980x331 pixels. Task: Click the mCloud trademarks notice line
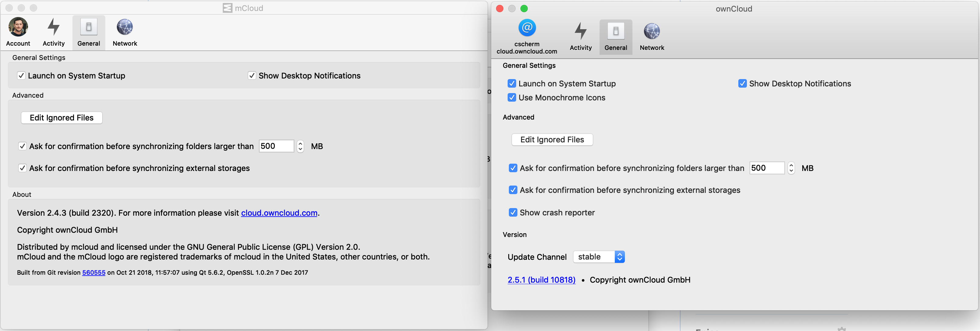pos(223,257)
